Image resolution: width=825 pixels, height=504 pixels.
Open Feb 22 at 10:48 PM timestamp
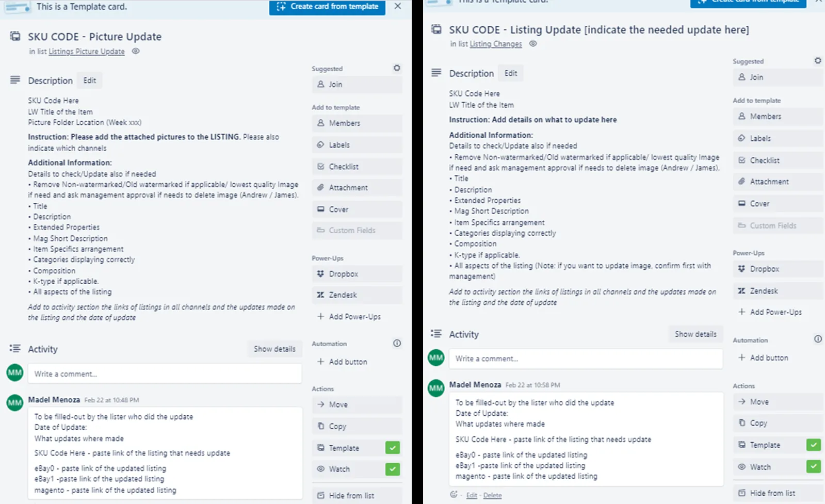[112, 400]
